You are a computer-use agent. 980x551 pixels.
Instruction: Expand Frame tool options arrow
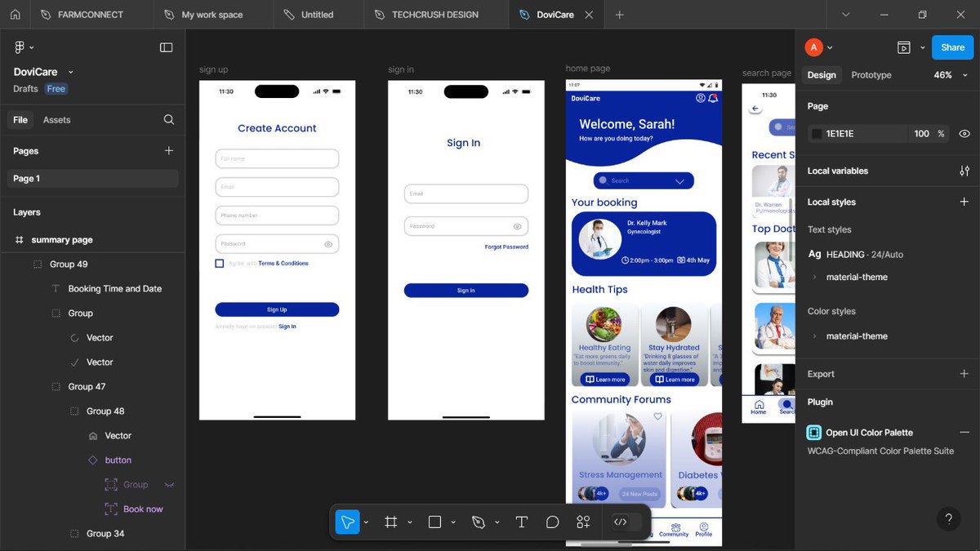point(410,522)
